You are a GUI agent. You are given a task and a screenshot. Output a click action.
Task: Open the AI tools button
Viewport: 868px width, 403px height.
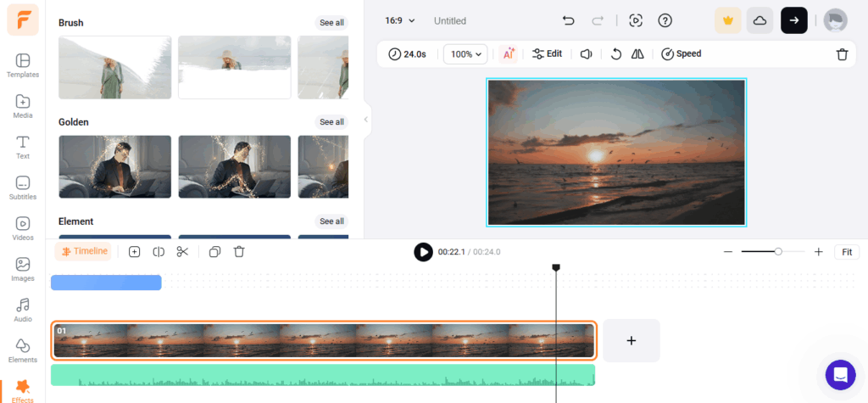(x=509, y=53)
